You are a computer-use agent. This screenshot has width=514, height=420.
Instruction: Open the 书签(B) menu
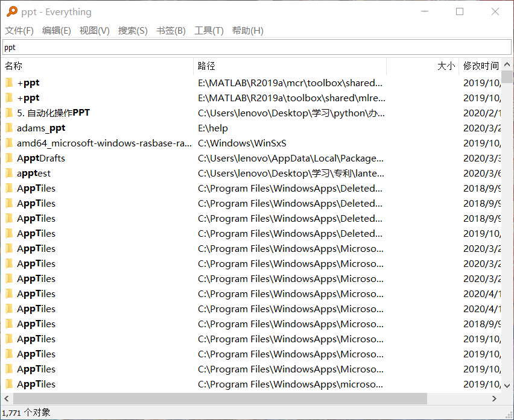(171, 31)
